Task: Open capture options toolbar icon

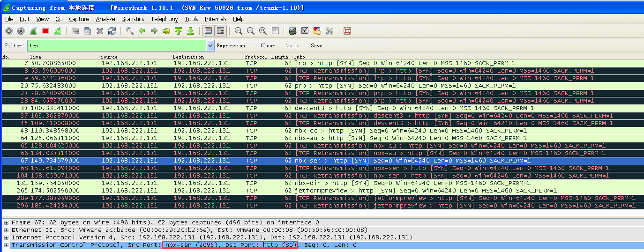Action: 21,31
